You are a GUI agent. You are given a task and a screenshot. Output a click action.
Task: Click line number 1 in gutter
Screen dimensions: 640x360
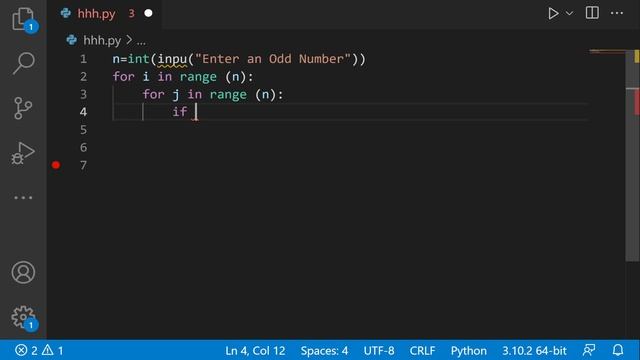pyautogui.click(x=83, y=59)
